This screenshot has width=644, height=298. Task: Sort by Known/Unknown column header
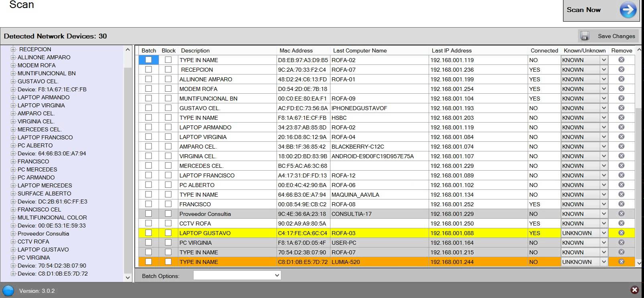coord(585,50)
